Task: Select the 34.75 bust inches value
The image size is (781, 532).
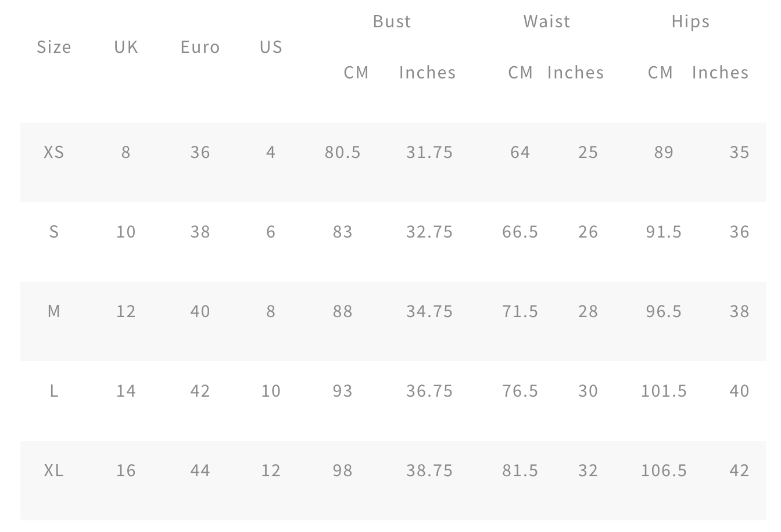Action: (429, 311)
